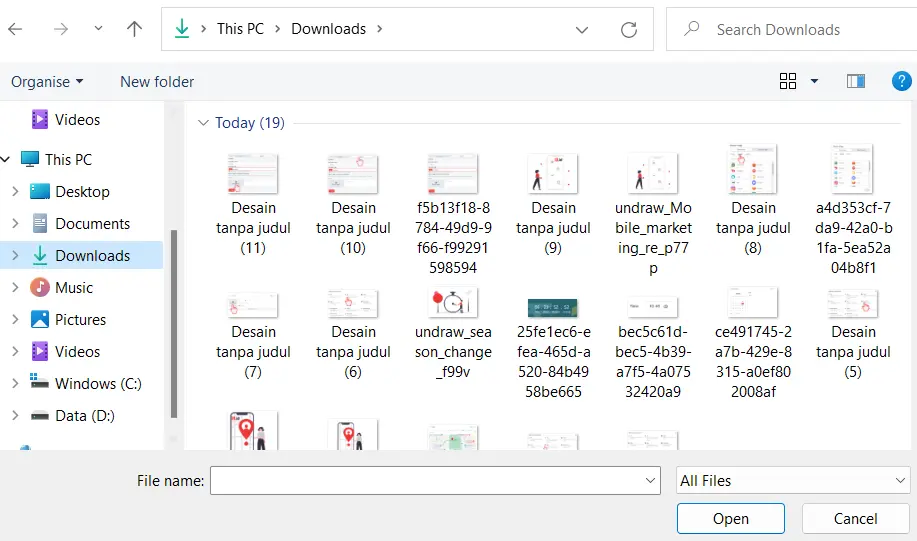Viewport: 917px width, 541px height.
Task: Expand the Desktop tree node
Action: (14, 192)
